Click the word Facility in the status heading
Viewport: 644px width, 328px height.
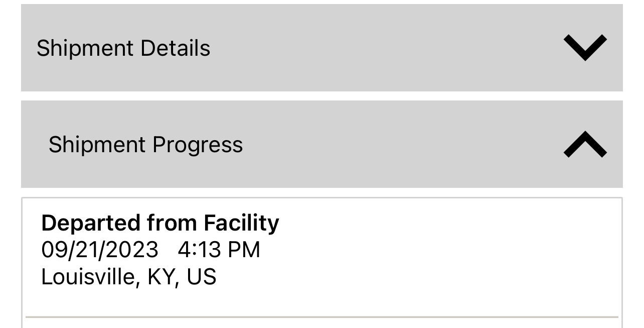click(241, 223)
